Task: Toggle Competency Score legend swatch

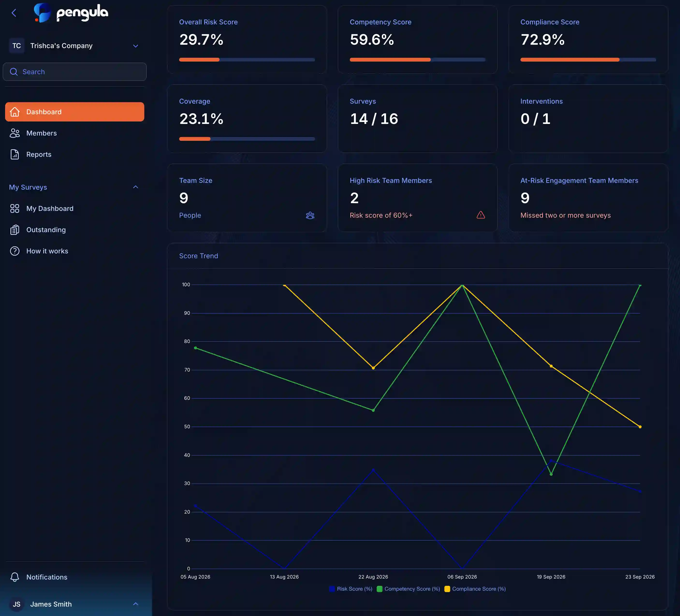Action: click(x=380, y=589)
